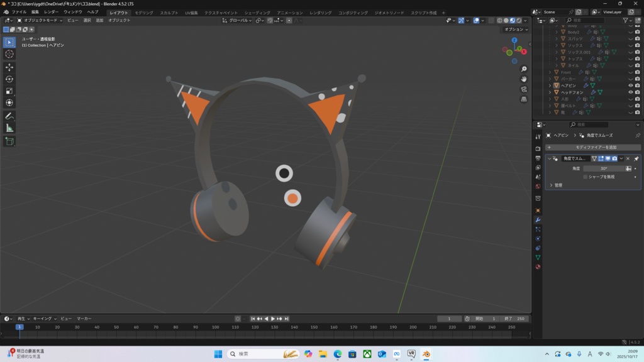Click the Z axis on navigation gizmo
Viewport: 644px width, 362px height.
[514, 40]
